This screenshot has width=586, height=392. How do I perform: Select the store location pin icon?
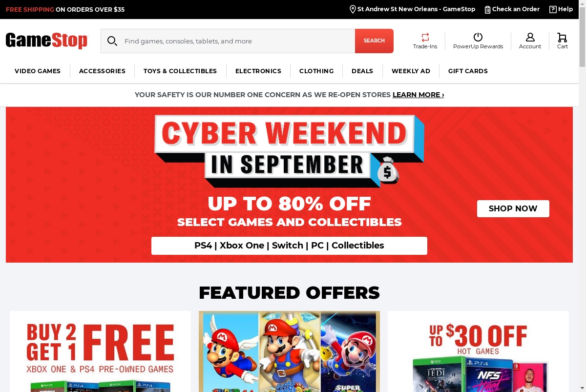[x=353, y=9]
